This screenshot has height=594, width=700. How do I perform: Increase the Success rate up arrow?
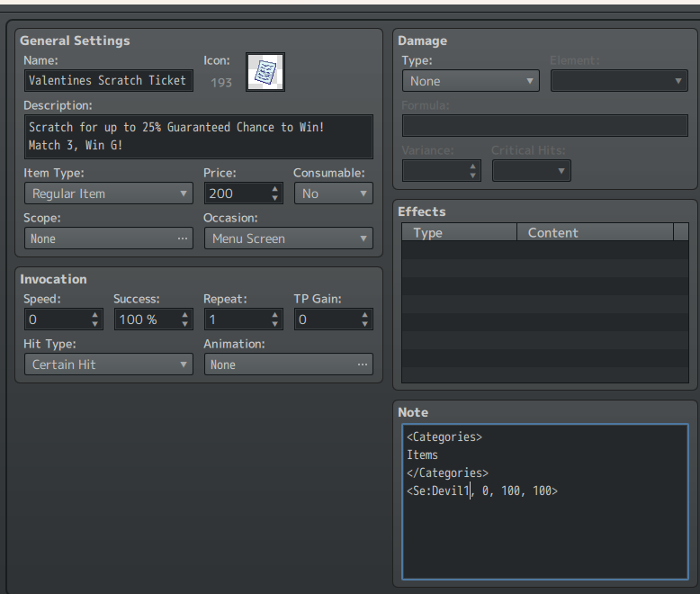pyautogui.click(x=185, y=315)
